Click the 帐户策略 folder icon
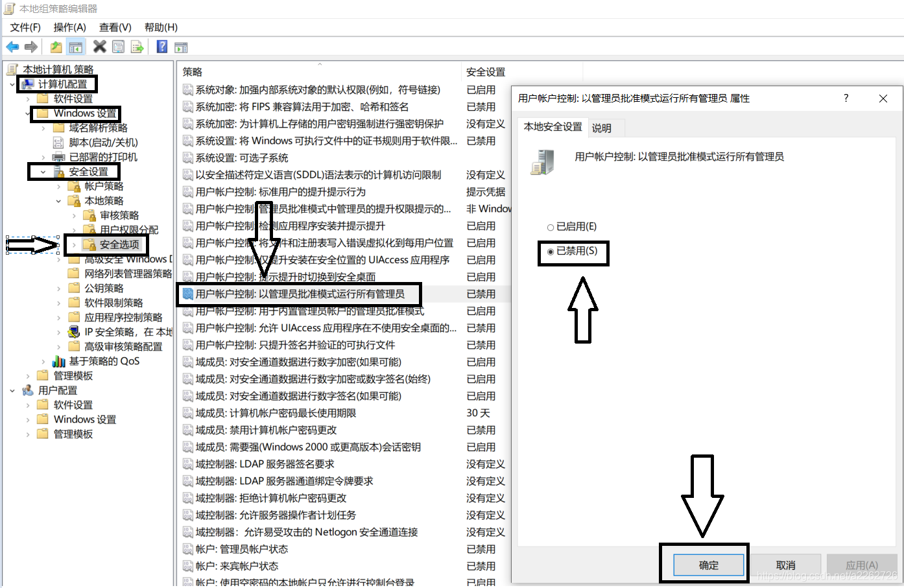Image resolution: width=904 pixels, height=588 pixels. (x=74, y=186)
